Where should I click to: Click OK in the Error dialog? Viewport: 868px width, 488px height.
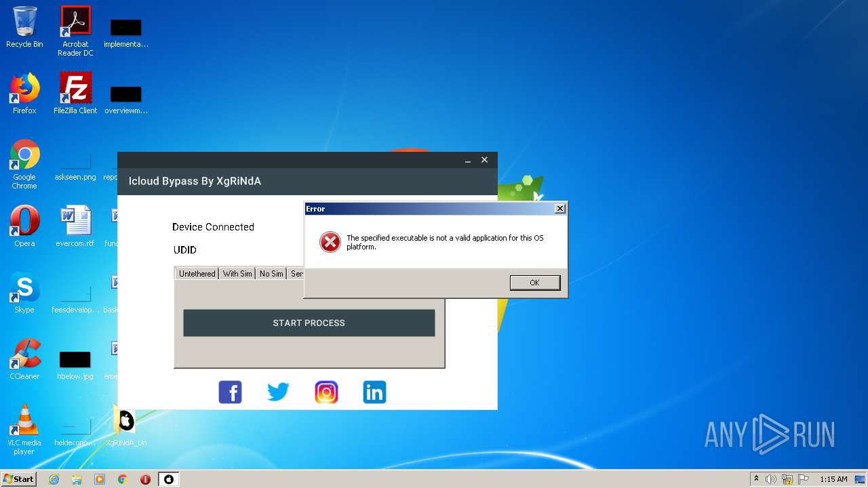535,283
